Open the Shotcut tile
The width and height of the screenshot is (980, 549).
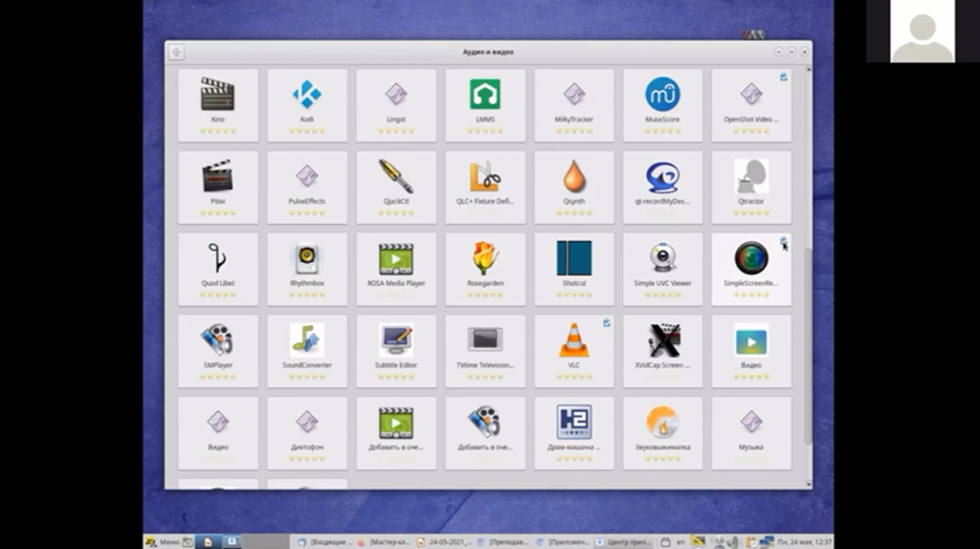(x=574, y=269)
